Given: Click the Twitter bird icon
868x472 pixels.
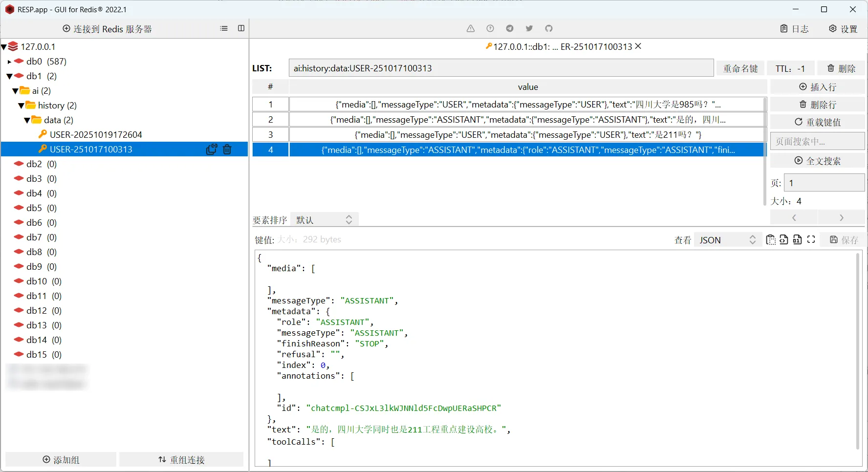Looking at the screenshot, I should (x=529, y=28).
